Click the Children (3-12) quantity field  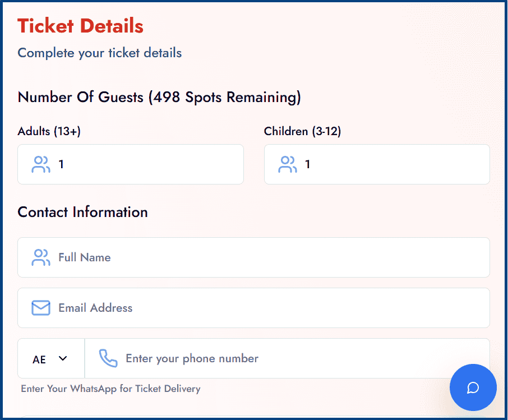tap(377, 164)
